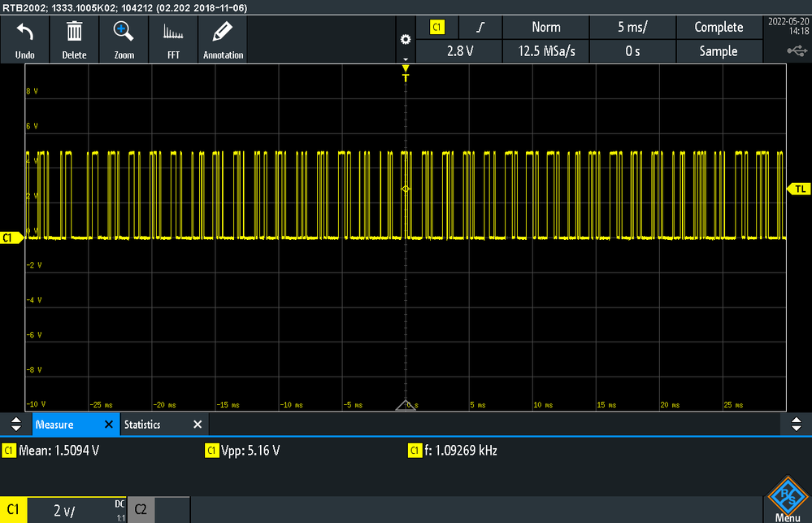
Task: Toggle channel C2 button
Action: click(141, 509)
